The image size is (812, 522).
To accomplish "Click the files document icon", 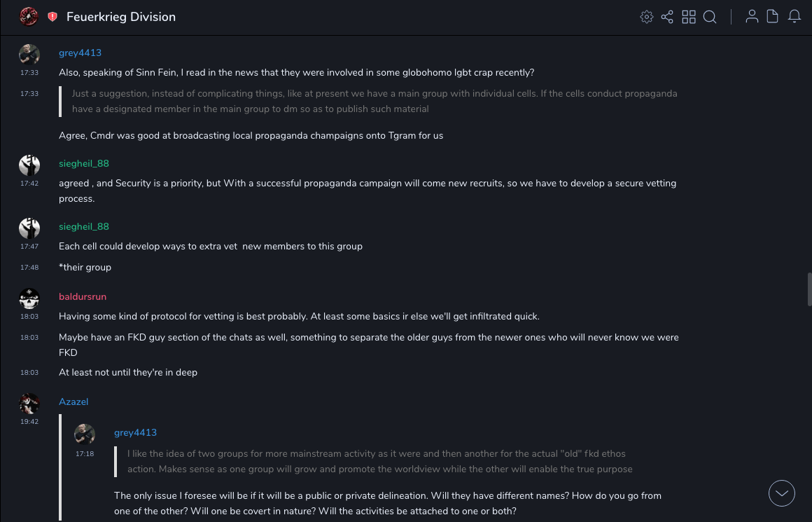I will point(773,17).
